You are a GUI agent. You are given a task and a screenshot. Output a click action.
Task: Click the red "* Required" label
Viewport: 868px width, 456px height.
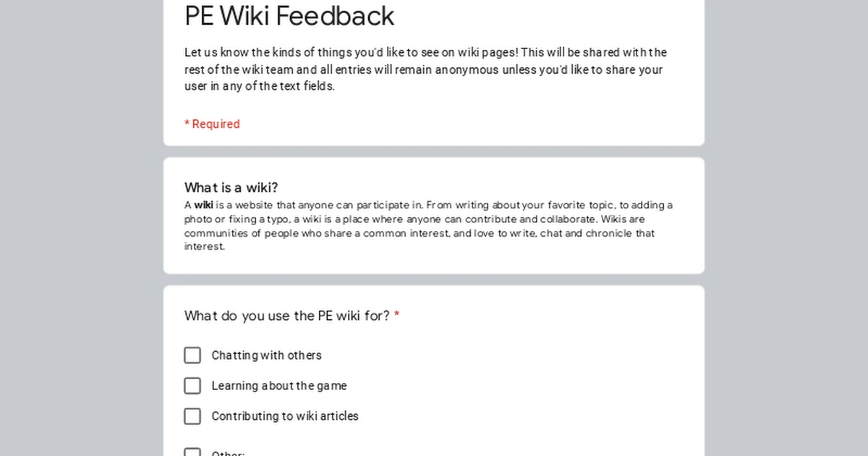(x=212, y=124)
